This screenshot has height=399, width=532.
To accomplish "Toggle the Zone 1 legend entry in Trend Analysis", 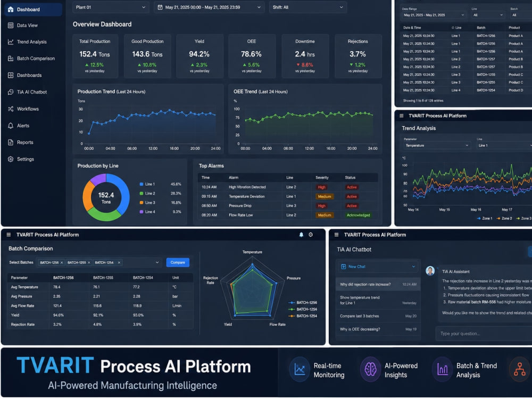I will (485, 219).
